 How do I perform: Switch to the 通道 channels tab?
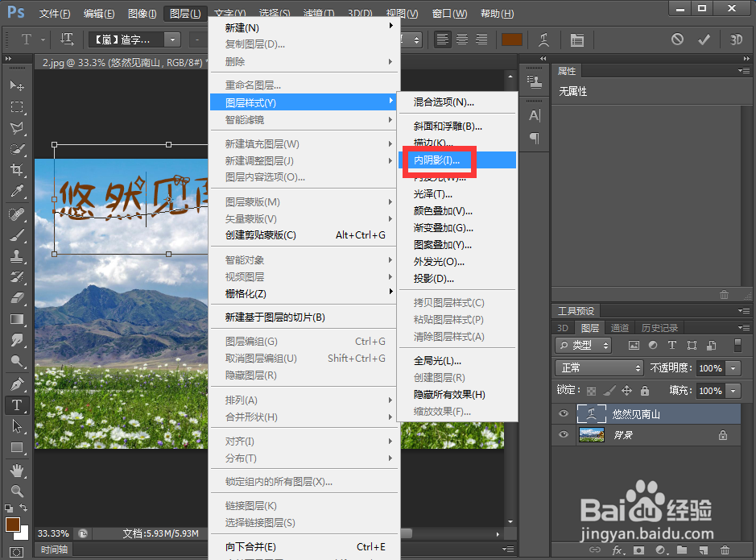(620, 328)
